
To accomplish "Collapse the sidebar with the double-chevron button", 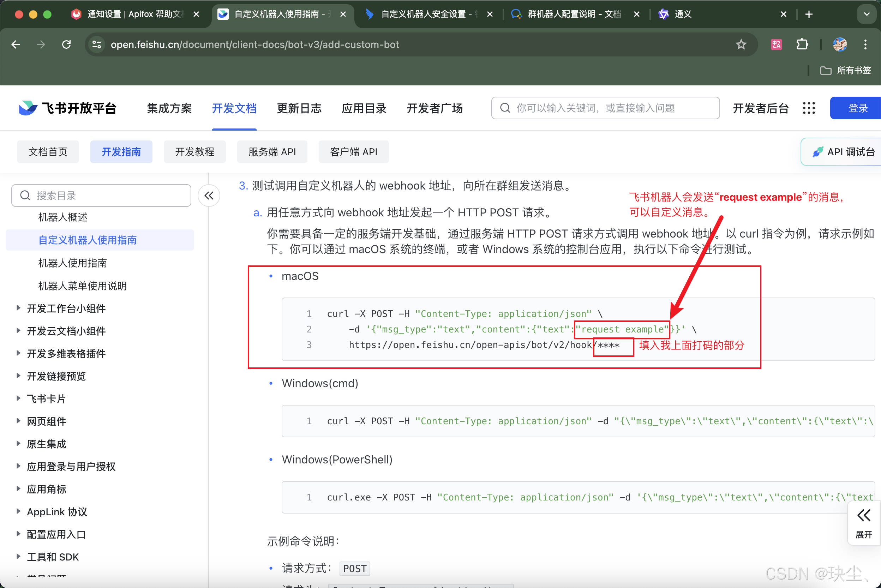I will pos(209,196).
